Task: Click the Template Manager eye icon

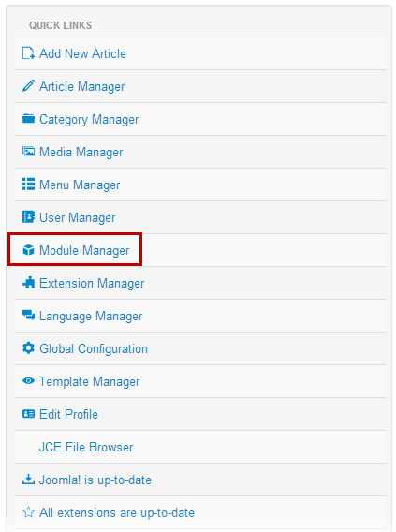Action: (28, 381)
